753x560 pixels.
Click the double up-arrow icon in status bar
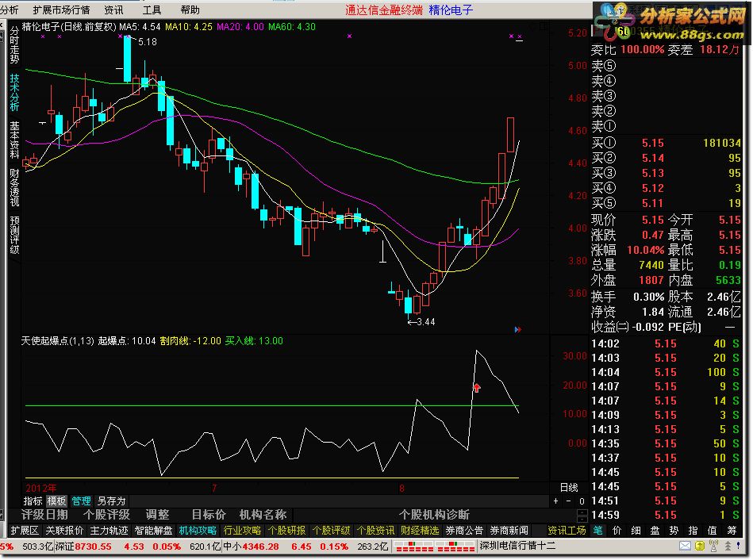(728, 546)
